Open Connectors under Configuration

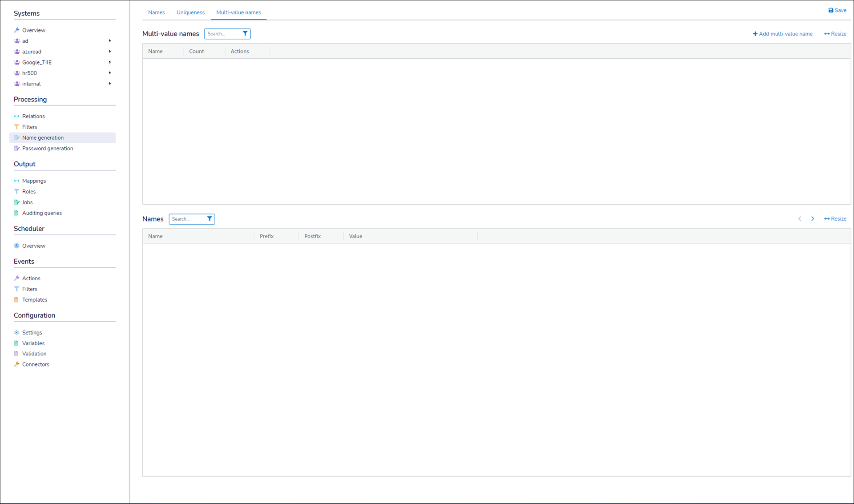pos(36,364)
